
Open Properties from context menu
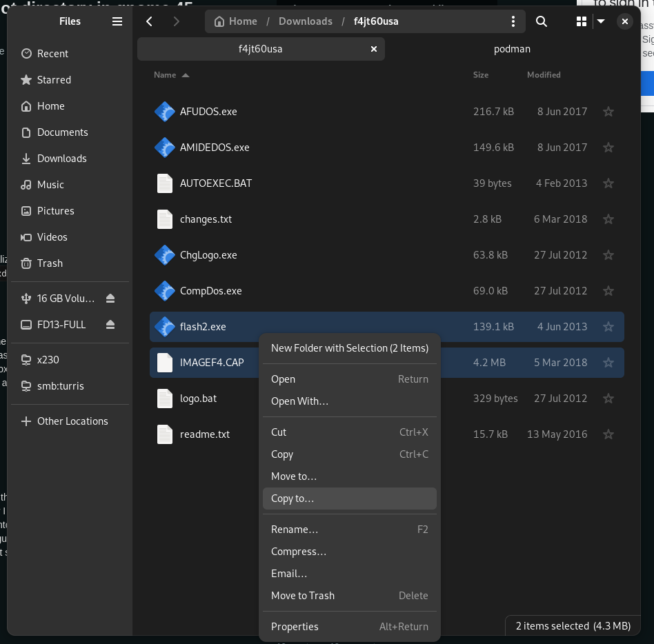coord(350,627)
